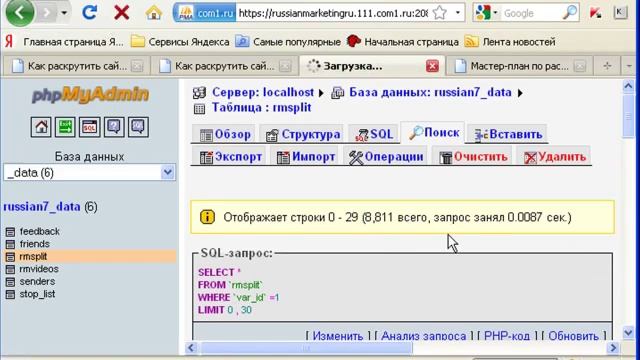Open the Структура tab

coord(302,134)
